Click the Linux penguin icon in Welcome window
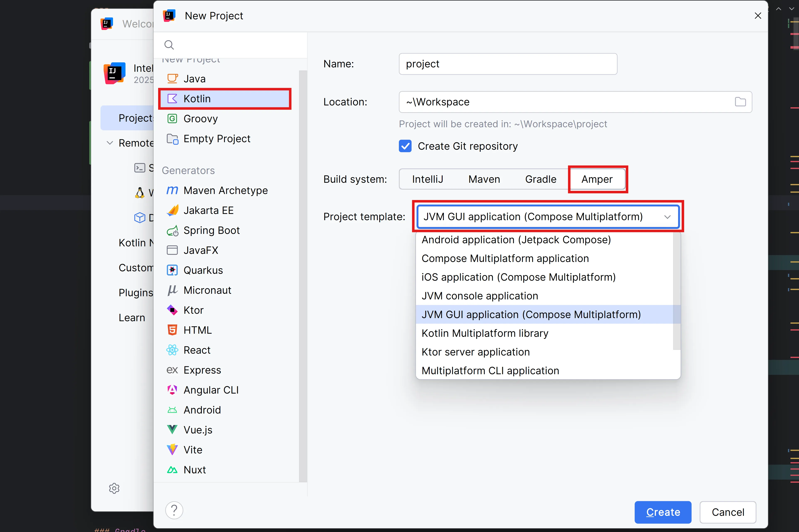This screenshot has width=799, height=532. [140, 193]
